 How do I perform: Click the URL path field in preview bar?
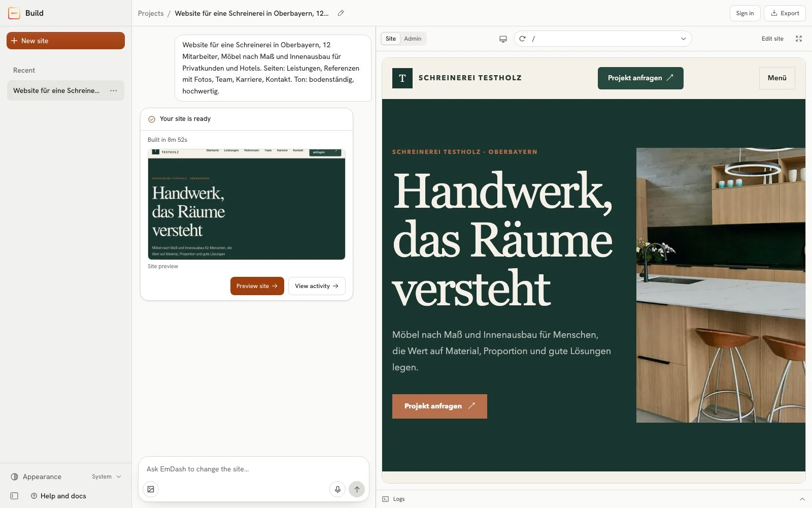click(603, 39)
